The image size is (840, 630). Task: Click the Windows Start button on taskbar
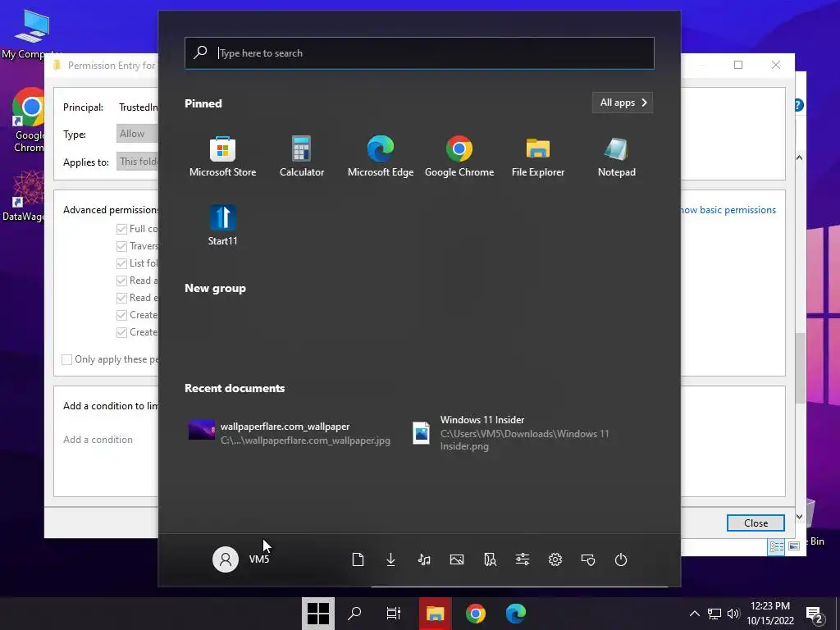(x=318, y=614)
